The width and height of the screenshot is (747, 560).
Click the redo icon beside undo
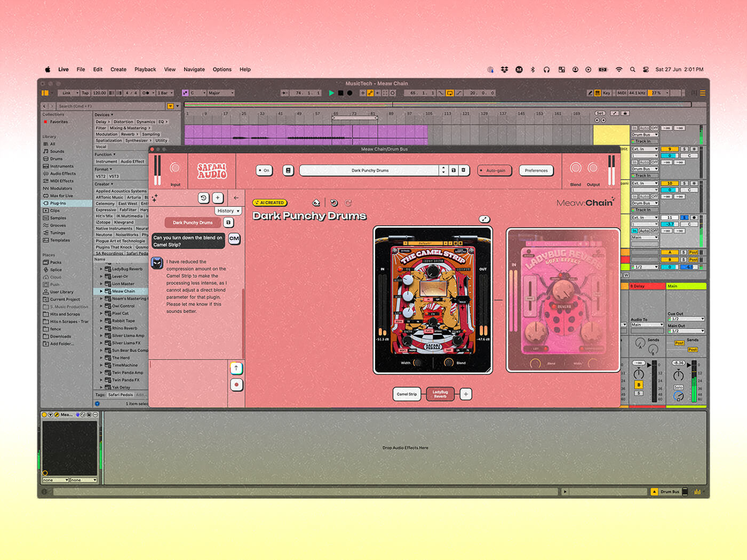tap(348, 203)
